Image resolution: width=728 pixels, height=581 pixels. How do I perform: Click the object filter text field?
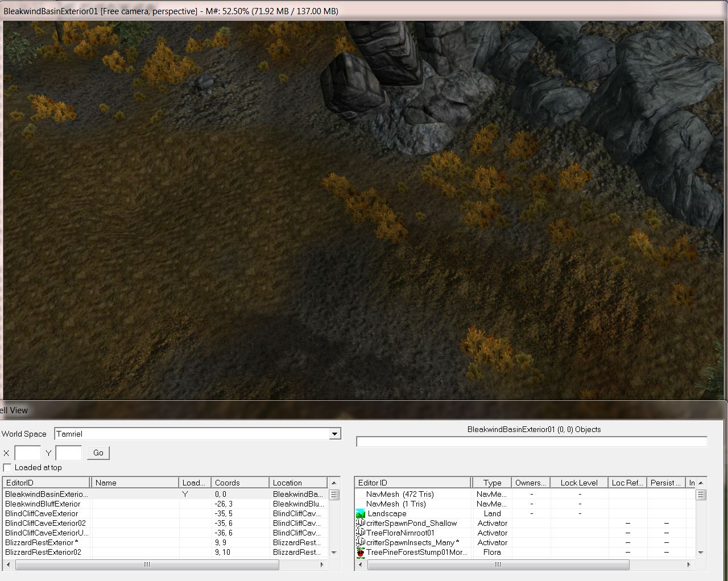tap(531, 442)
